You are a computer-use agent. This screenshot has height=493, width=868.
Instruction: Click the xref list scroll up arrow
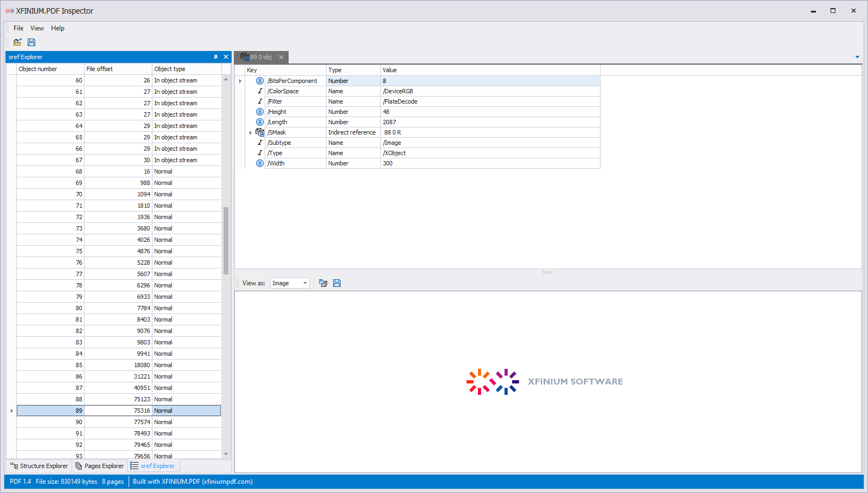[226, 79]
